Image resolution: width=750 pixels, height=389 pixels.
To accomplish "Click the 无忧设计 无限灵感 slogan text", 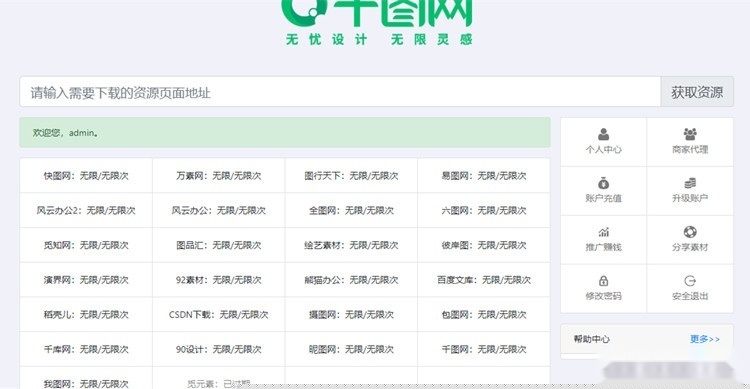I will 379,39.
